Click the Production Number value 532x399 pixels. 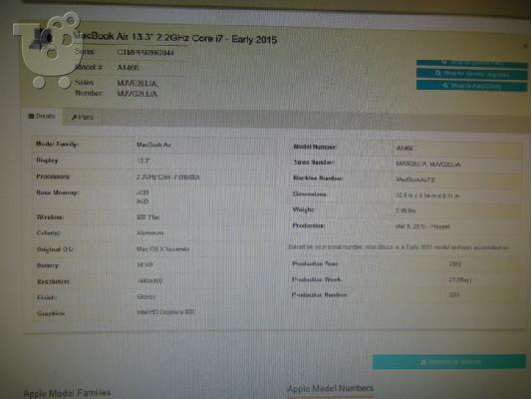coord(454,295)
